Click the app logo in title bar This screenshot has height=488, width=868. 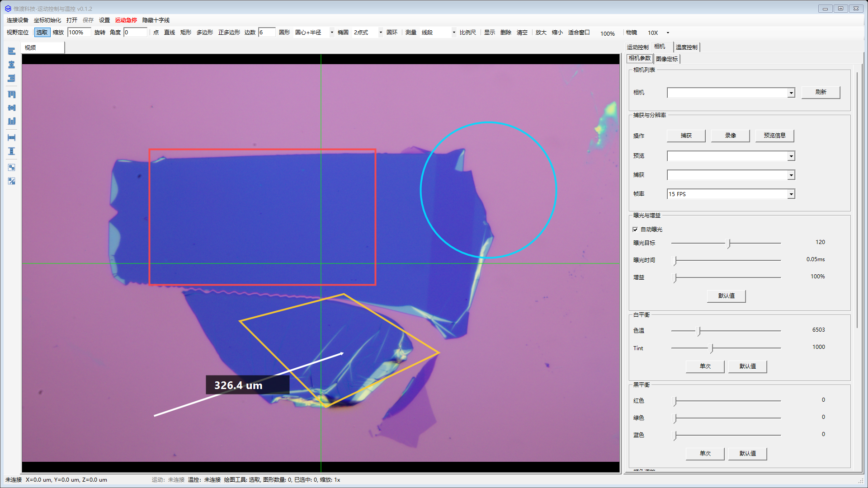(x=8, y=9)
